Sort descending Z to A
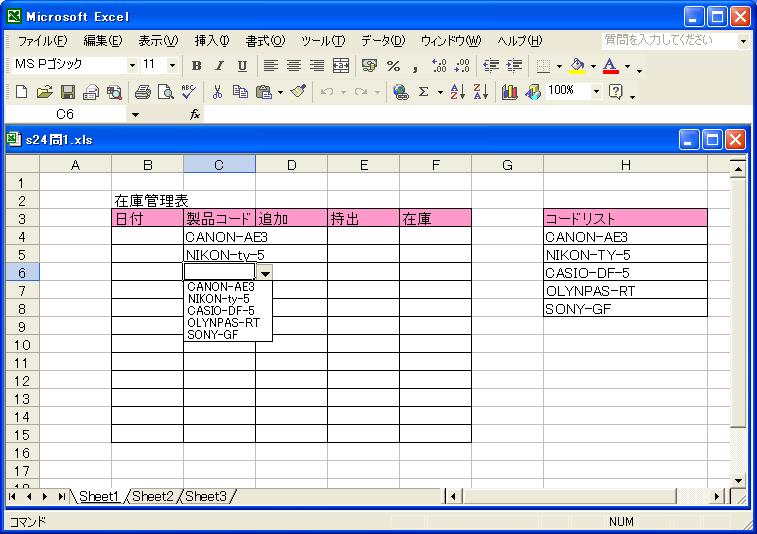The width and height of the screenshot is (757, 534). tap(481, 92)
